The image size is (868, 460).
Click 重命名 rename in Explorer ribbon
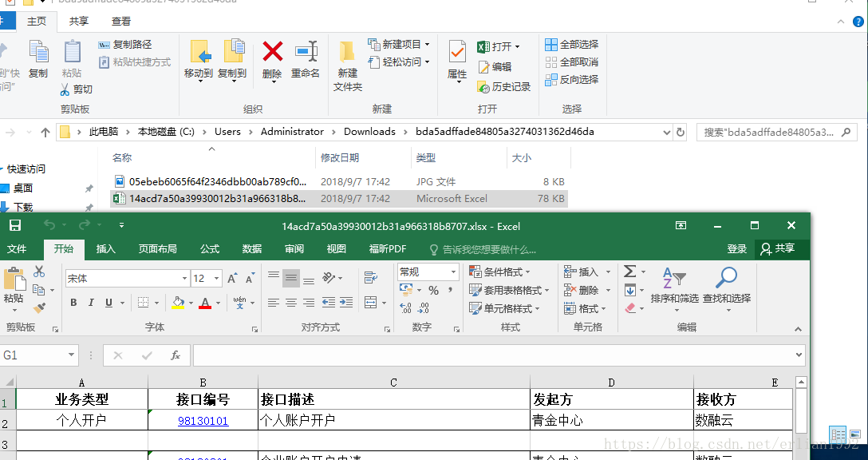tap(306, 59)
